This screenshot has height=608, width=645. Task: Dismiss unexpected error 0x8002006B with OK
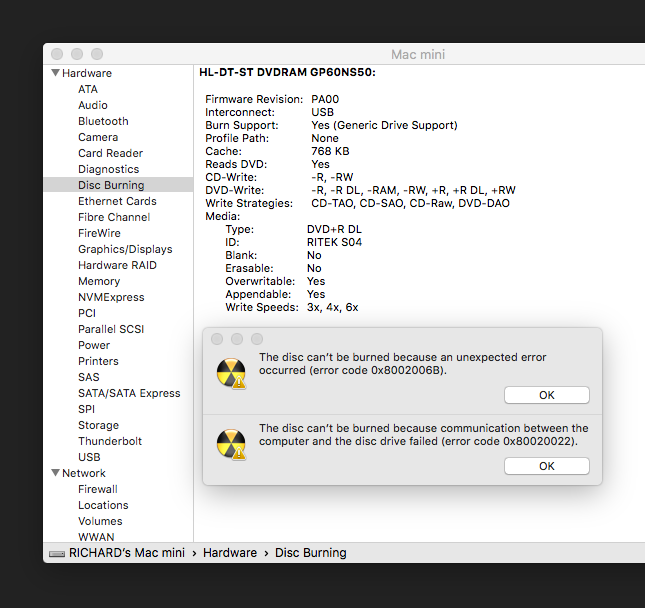coord(547,395)
